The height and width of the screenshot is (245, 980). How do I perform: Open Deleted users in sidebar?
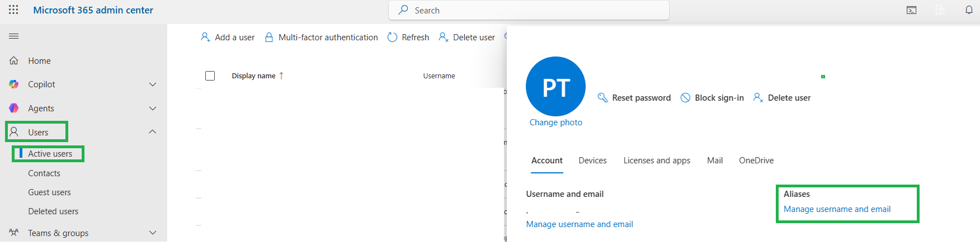point(53,211)
